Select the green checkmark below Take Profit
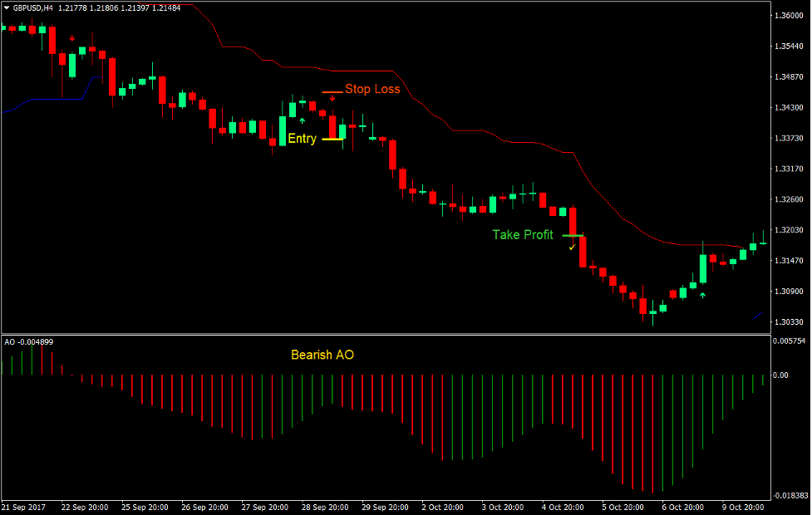Screen dimensions: 812x515 pos(572,248)
